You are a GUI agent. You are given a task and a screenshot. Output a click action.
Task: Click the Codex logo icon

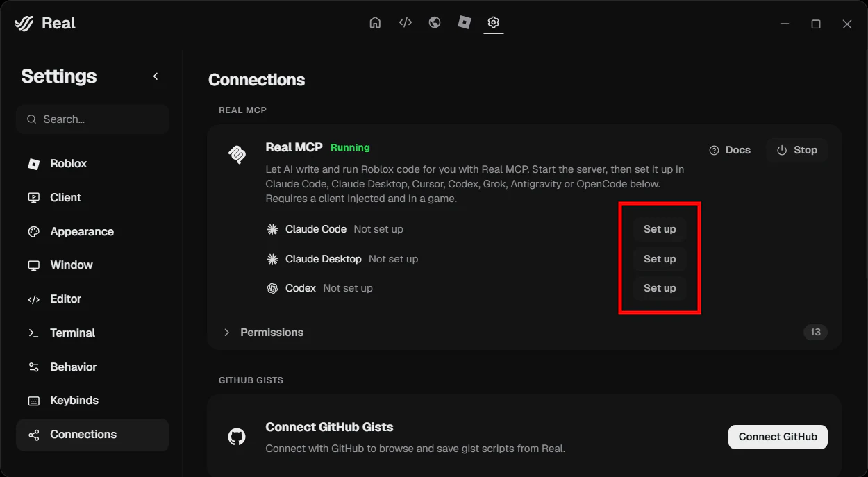(x=273, y=288)
